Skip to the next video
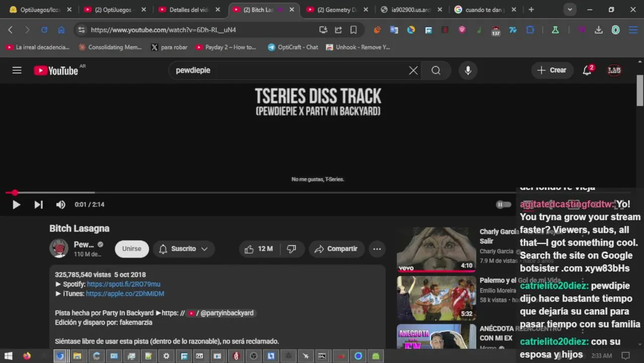Image resolution: width=644 pixels, height=363 pixels. point(38,204)
